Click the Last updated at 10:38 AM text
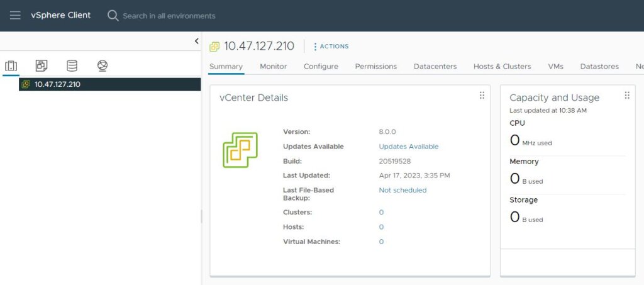 coord(548,111)
